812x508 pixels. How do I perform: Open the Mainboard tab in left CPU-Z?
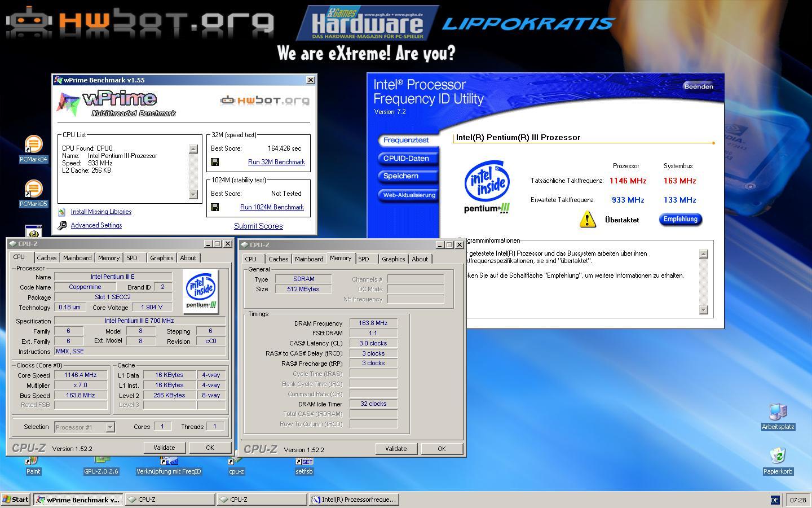pos(77,258)
